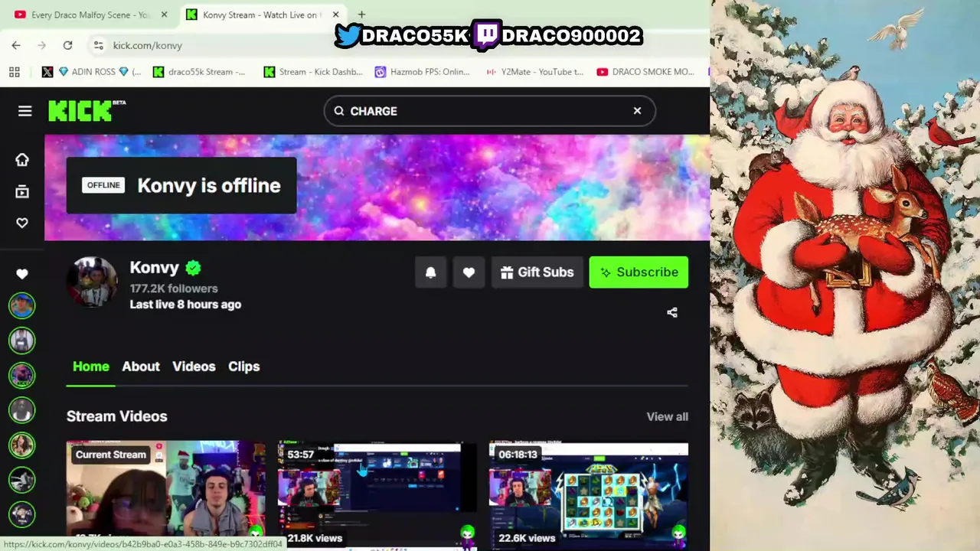Click Konvy's green verified badge
Viewport: 980px width, 551px height.
pos(193,268)
